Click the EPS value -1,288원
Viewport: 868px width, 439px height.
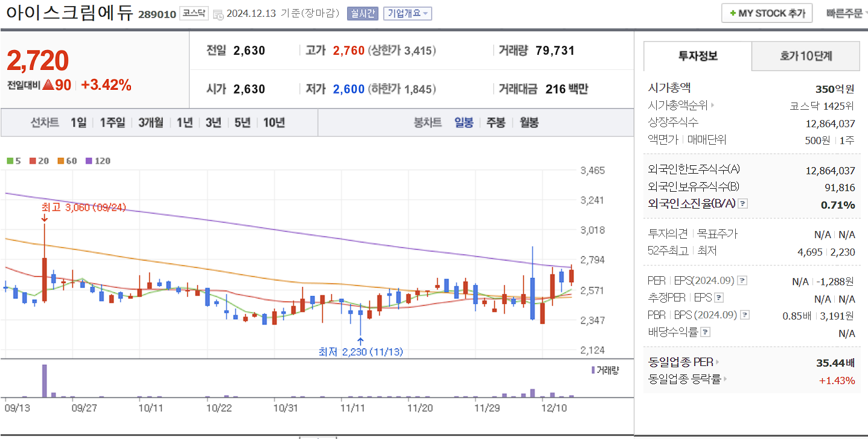[835, 282]
